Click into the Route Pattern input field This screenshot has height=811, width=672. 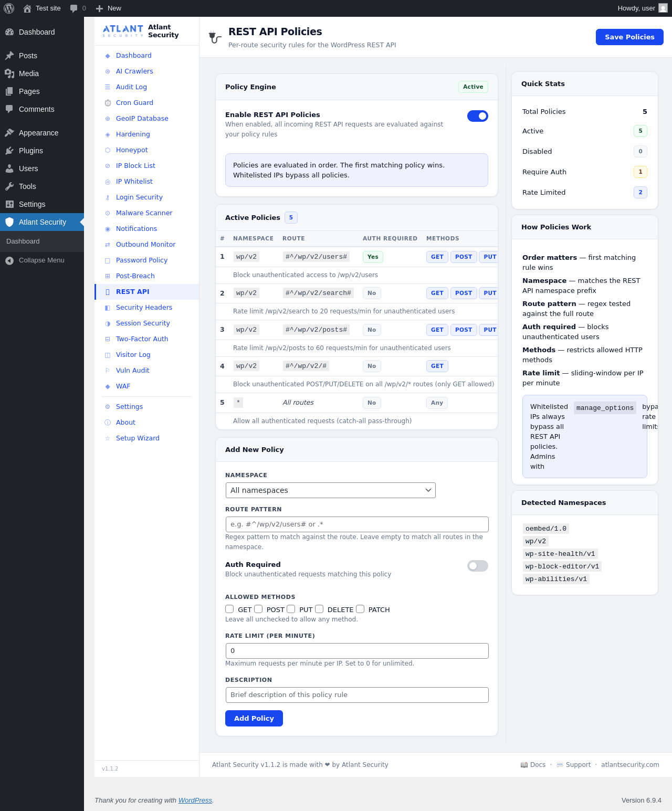tap(356, 524)
